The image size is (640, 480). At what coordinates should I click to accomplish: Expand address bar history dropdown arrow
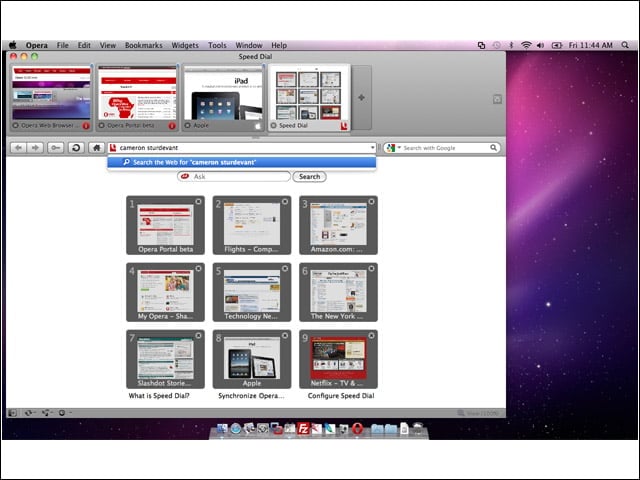(x=372, y=148)
